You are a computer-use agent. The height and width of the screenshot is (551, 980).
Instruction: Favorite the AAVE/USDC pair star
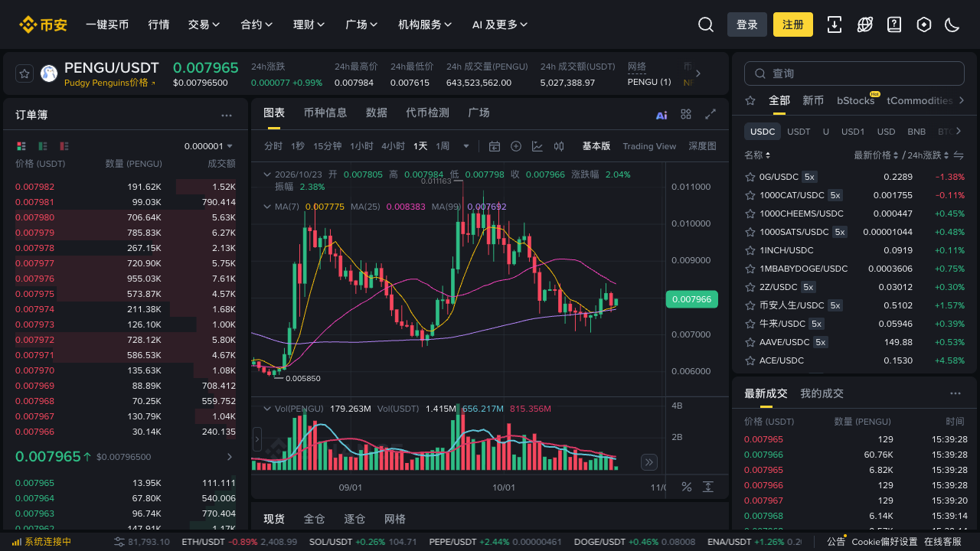coord(750,342)
